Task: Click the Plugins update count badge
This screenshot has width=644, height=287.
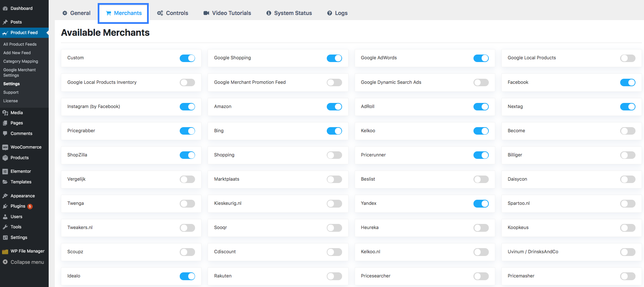Action: tap(30, 206)
